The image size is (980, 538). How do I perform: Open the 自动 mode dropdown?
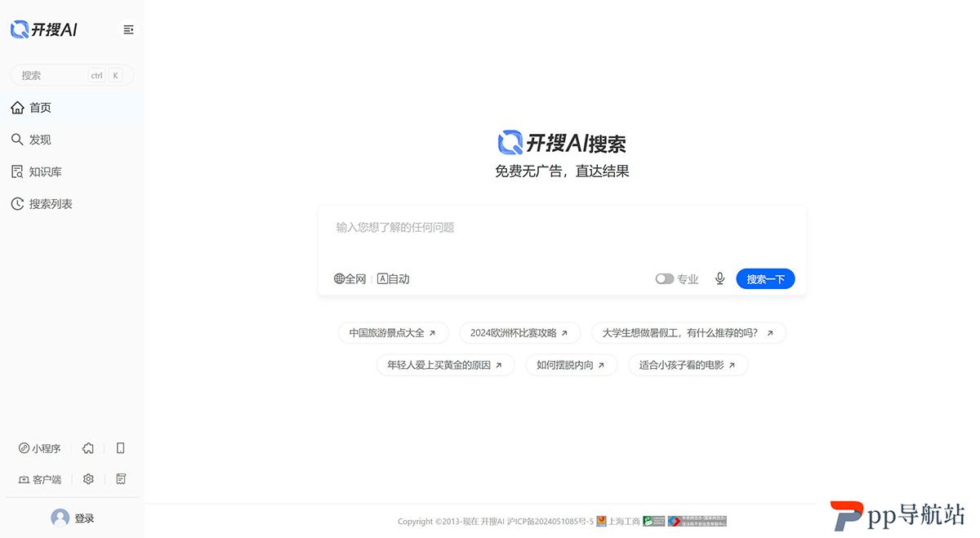394,279
